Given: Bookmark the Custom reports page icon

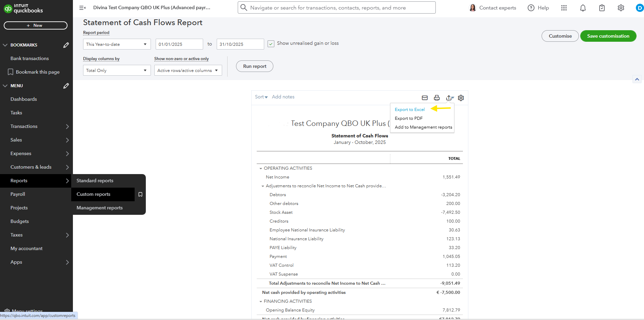Looking at the screenshot, I should pyautogui.click(x=140, y=194).
